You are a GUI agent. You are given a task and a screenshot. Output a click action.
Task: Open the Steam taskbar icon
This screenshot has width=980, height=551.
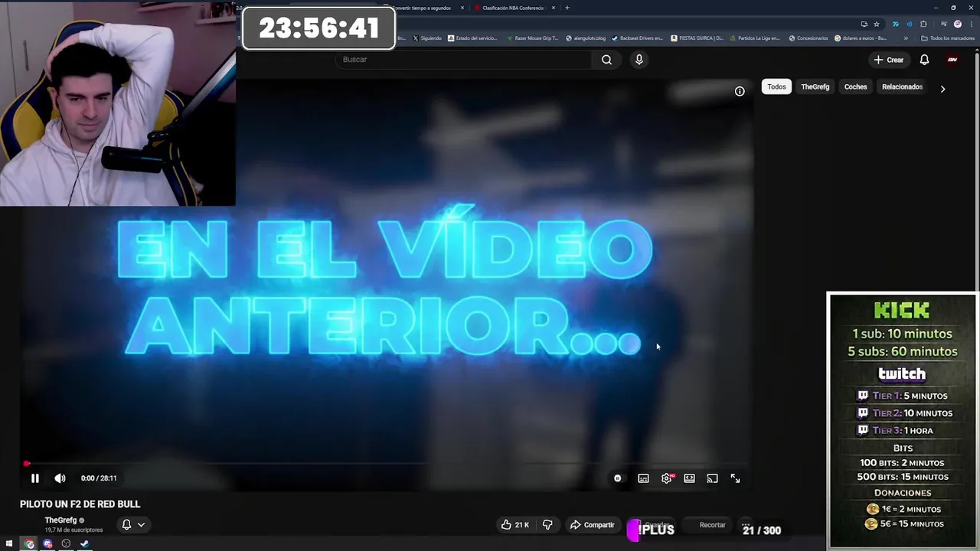click(84, 544)
